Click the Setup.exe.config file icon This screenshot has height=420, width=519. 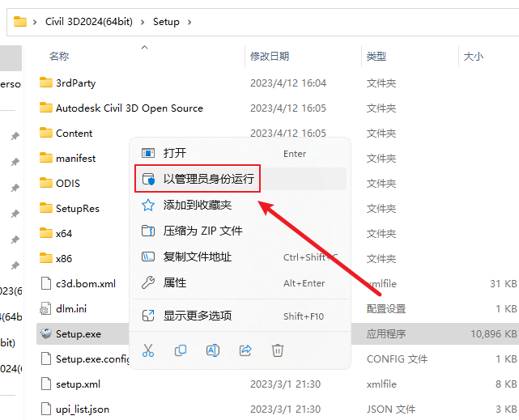pyautogui.click(x=46, y=358)
